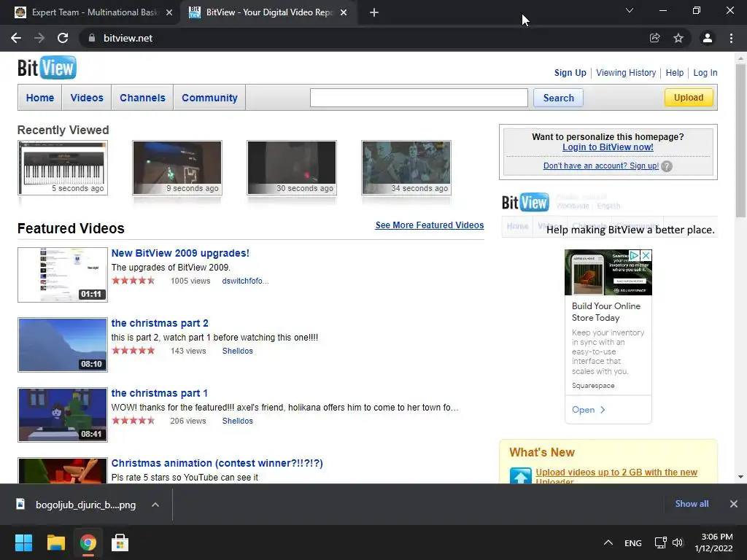Click the yellow Upload button
This screenshot has width=747, height=560.
[x=689, y=97]
